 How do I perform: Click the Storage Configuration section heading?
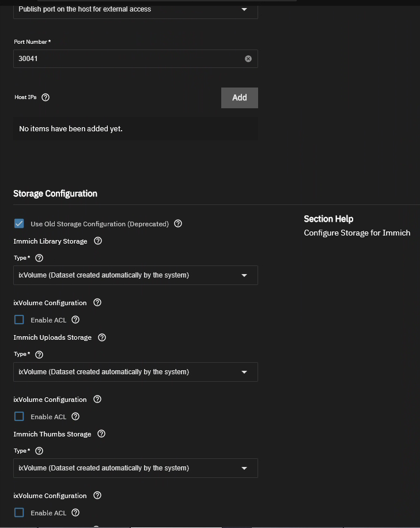[55, 193]
